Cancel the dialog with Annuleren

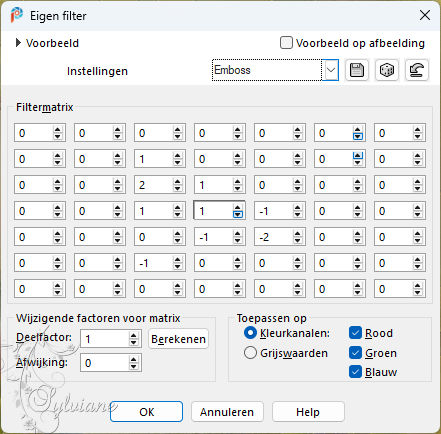click(x=227, y=412)
